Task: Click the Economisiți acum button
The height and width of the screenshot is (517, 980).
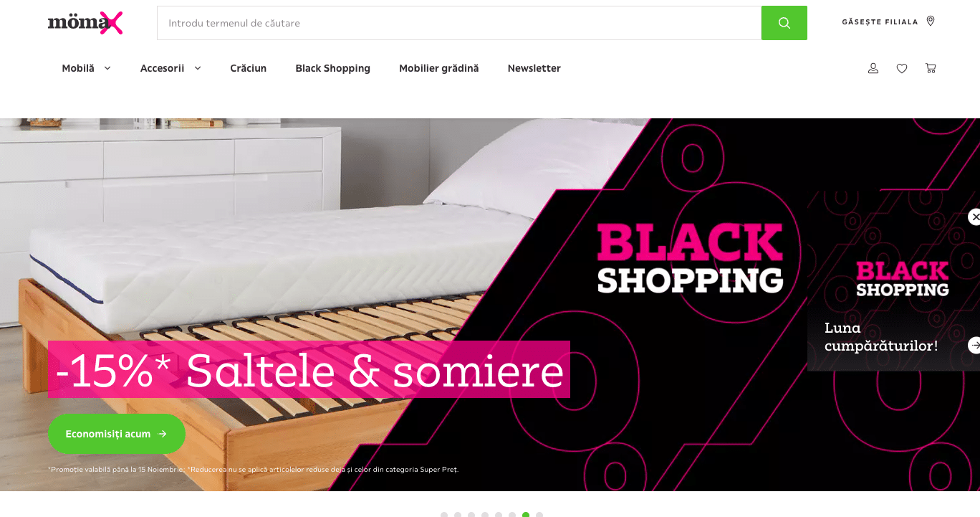Action: [117, 434]
